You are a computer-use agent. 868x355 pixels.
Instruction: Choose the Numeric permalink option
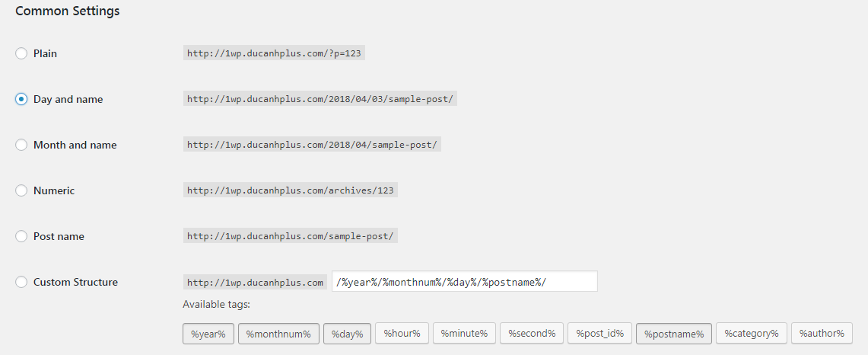coord(21,190)
